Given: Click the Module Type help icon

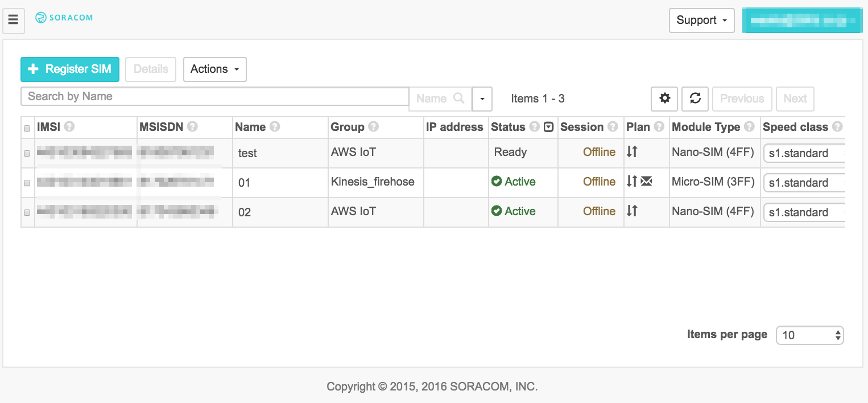Looking at the screenshot, I should pyautogui.click(x=750, y=127).
